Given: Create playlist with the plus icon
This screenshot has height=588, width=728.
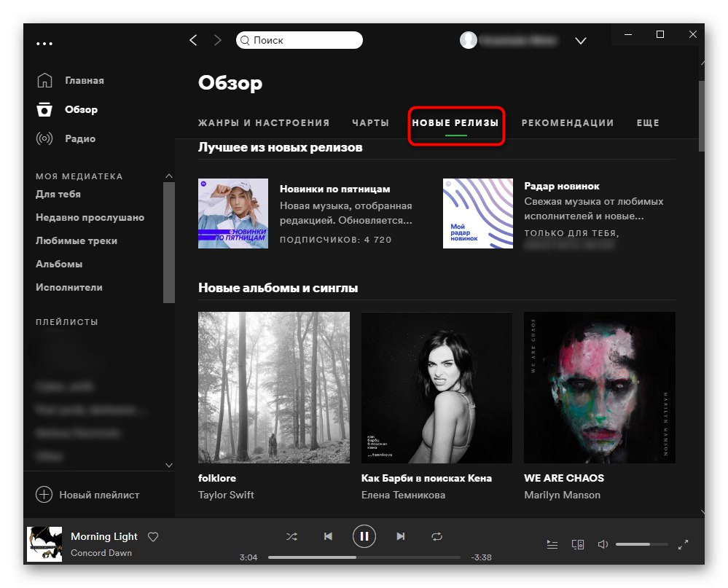Looking at the screenshot, I should point(44,495).
